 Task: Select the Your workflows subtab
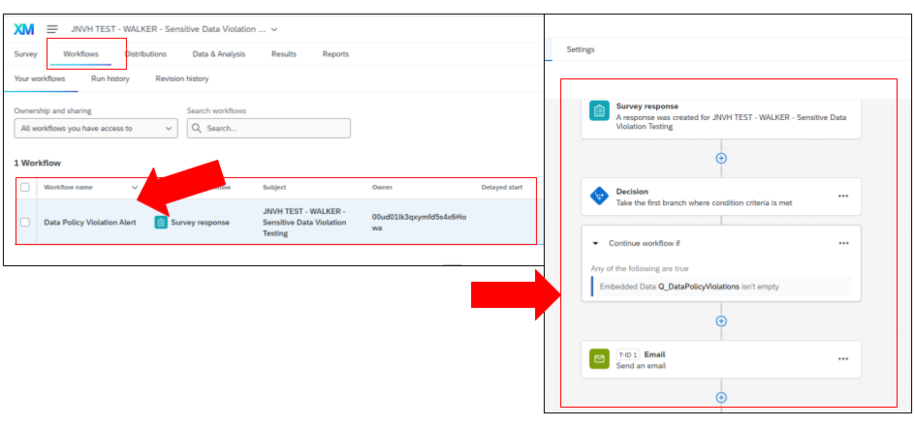click(40, 78)
